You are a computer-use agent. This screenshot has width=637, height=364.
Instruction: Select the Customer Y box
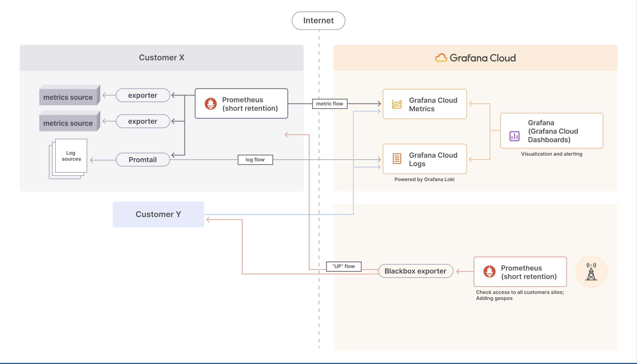158,214
